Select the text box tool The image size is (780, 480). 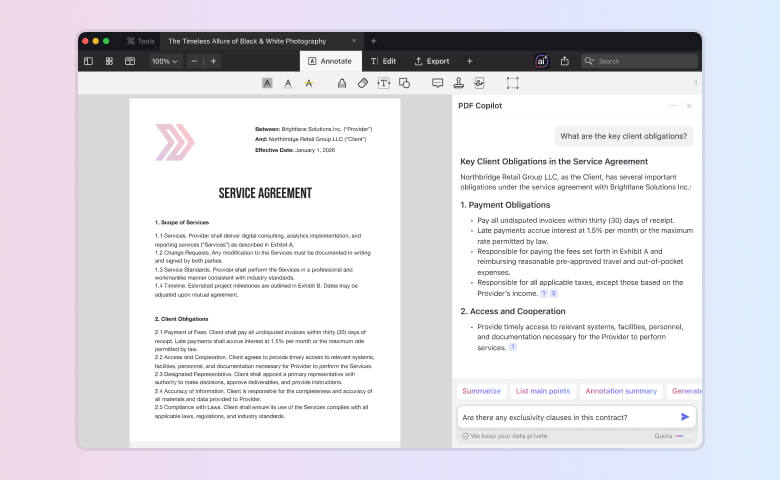384,83
